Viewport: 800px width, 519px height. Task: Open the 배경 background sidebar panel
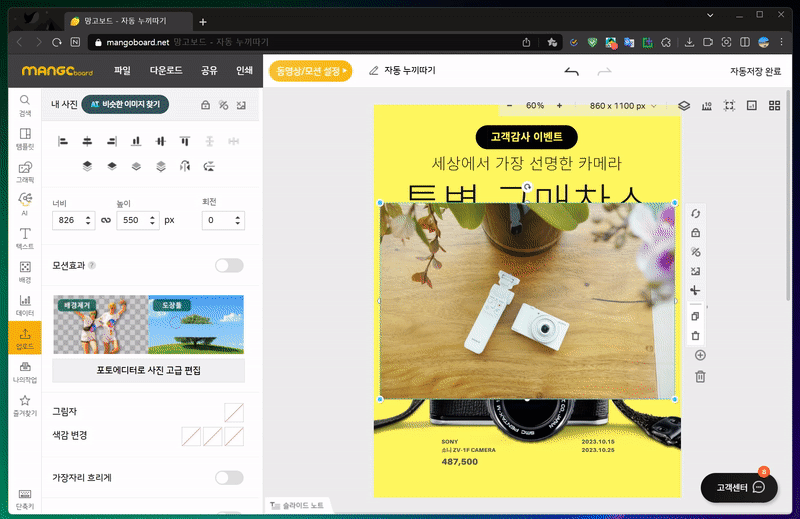(24, 272)
